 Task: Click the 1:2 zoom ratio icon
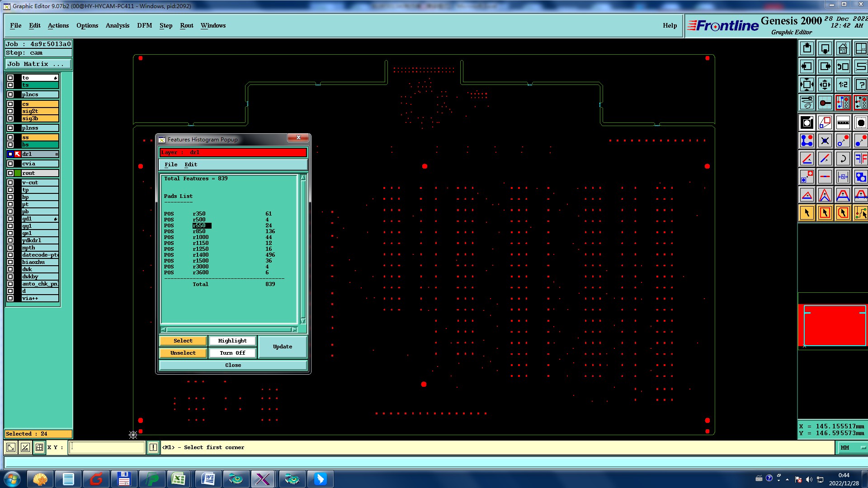(843, 84)
